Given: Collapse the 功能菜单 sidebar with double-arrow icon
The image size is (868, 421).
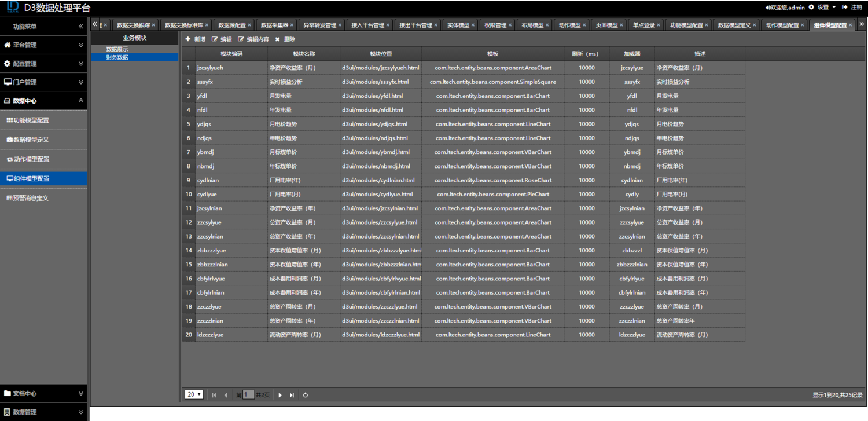Looking at the screenshot, I should pyautogui.click(x=81, y=27).
